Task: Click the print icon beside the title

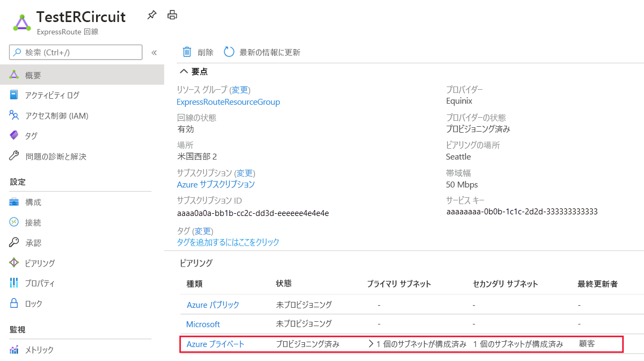Action: pyautogui.click(x=172, y=15)
